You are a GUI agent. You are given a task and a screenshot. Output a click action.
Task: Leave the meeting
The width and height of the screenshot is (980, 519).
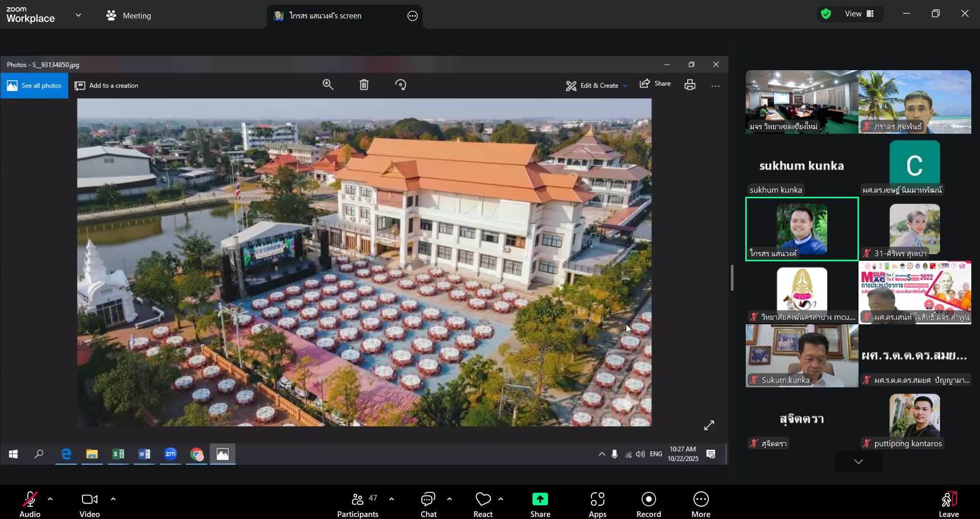click(x=948, y=505)
